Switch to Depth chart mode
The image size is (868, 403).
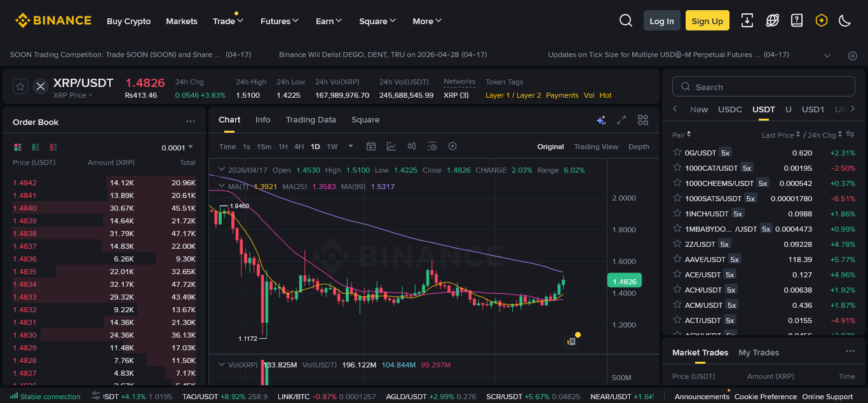[639, 147]
